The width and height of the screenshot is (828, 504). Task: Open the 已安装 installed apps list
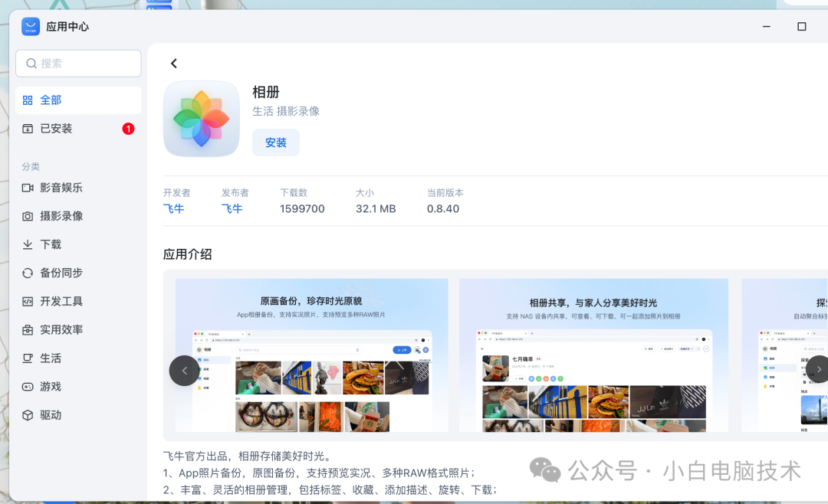click(x=78, y=129)
